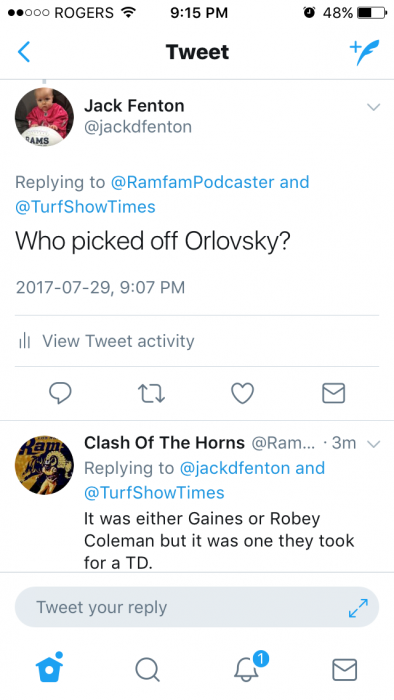Like the tweet with heart icon
This screenshot has width=394, height=700.
pos(243,394)
